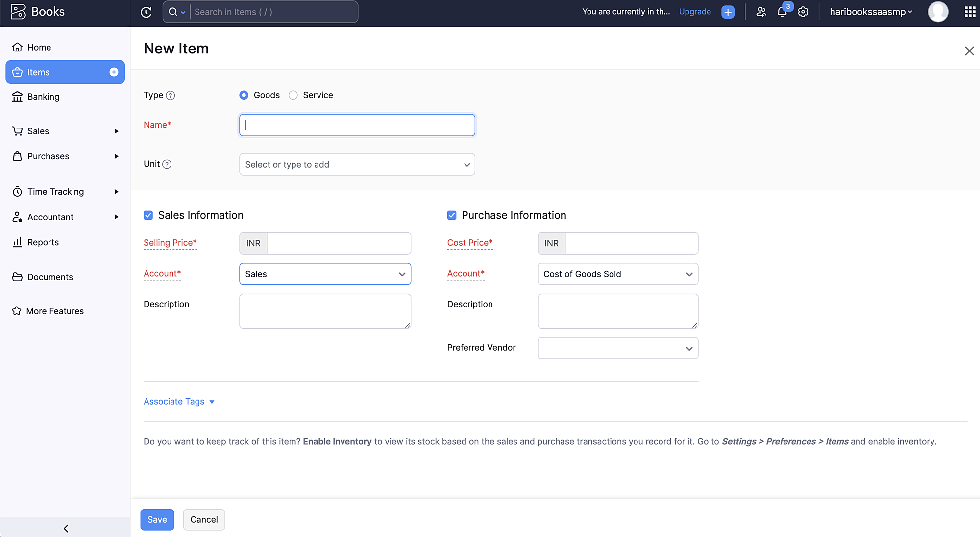Click the quick create plus button
The image size is (980, 537).
(728, 12)
